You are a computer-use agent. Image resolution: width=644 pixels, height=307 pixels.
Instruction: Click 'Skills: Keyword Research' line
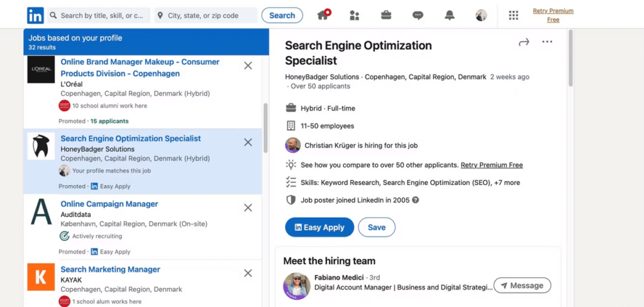(x=410, y=182)
